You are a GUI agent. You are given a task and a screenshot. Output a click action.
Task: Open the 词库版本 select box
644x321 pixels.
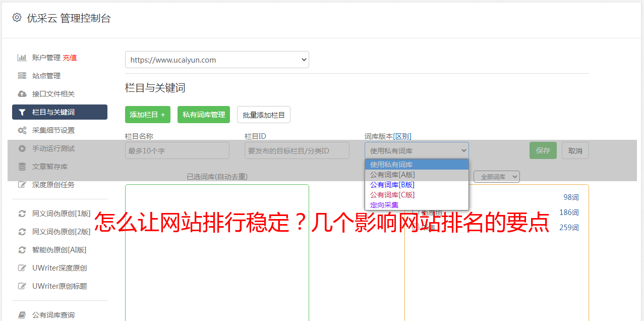(417, 150)
